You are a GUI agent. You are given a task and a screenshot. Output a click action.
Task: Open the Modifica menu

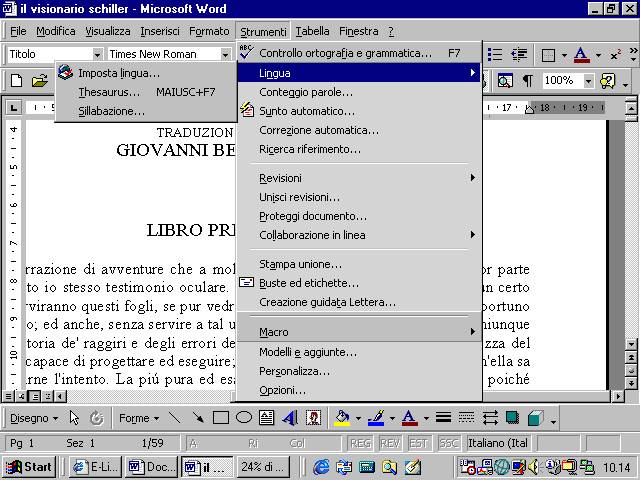point(56,31)
